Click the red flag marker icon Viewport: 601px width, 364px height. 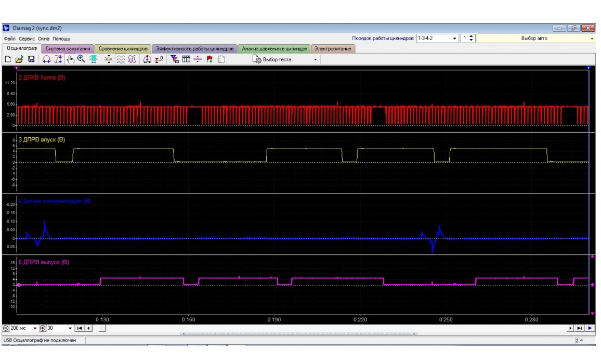tap(210, 60)
